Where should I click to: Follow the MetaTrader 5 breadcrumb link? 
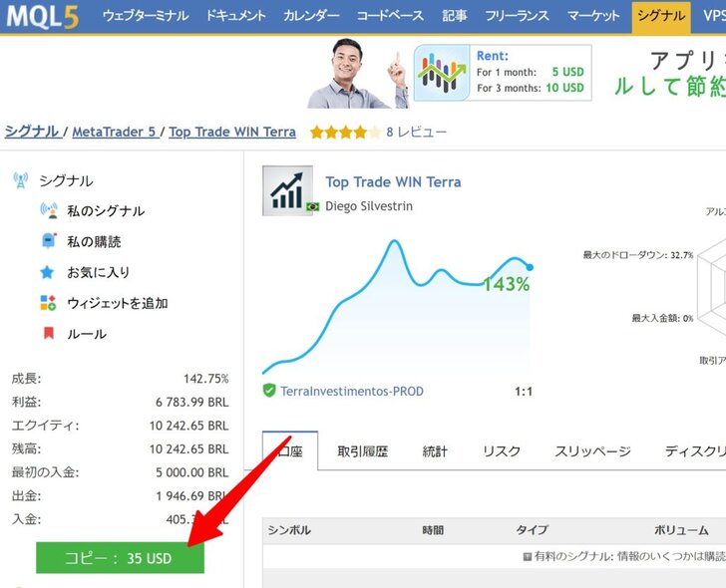pyautogui.click(x=114, y=132)
